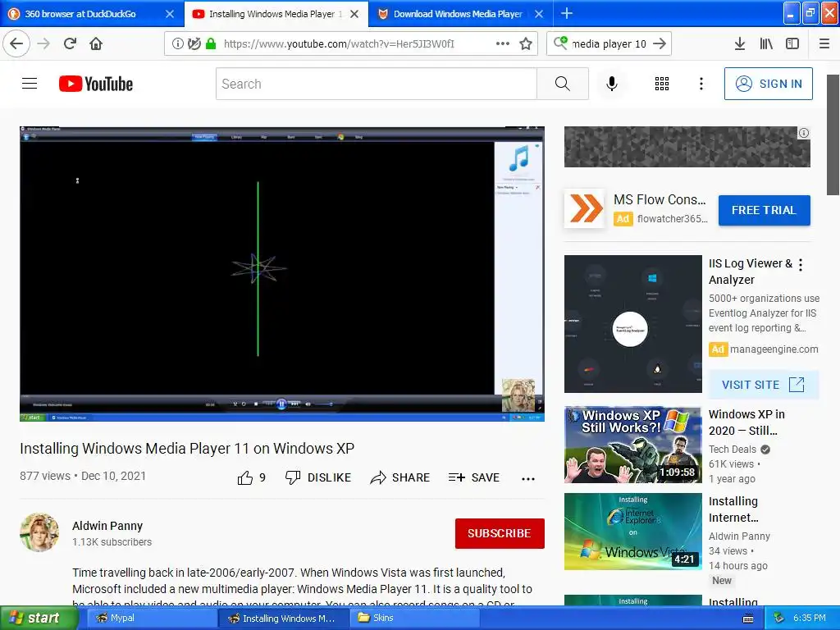Click the SHARE button

[x=400, y=477]
